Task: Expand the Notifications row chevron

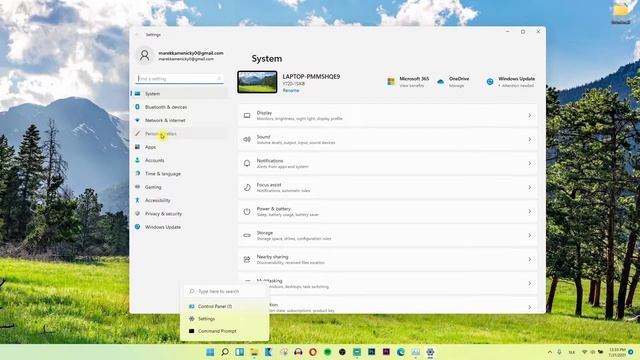Action: point(529,163)
